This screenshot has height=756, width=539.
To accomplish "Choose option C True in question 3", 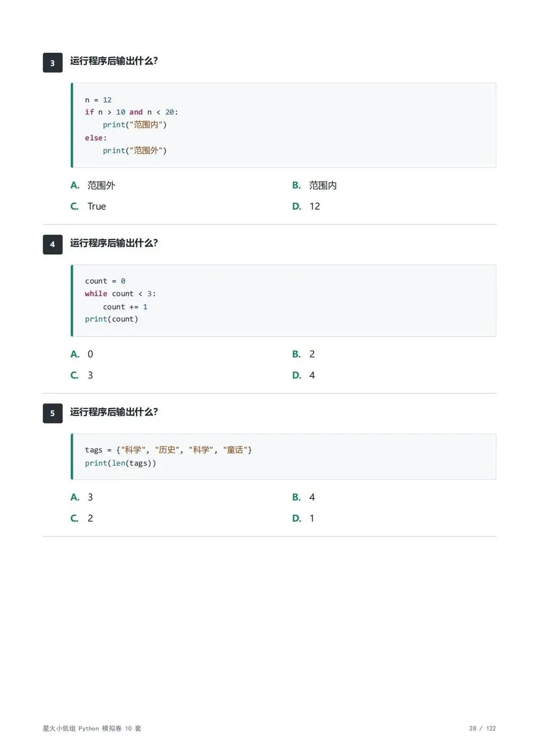I will [88, 206].
